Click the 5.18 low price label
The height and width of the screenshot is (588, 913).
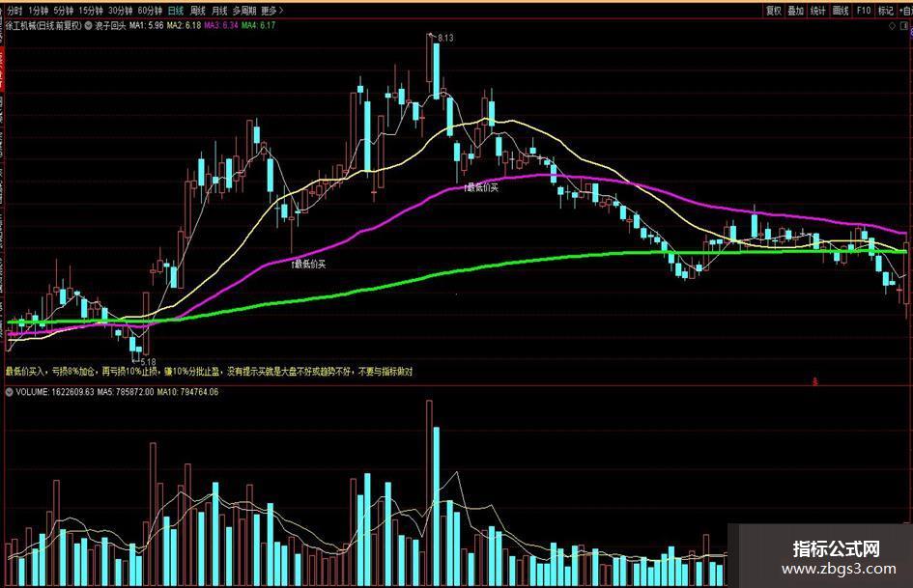tap(148, 361)
